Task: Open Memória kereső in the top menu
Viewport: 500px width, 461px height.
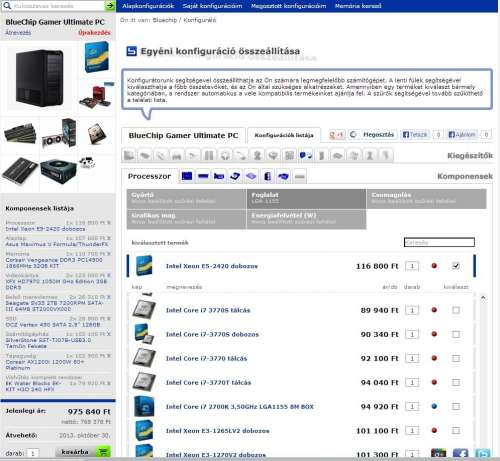Action: click(358, 6)
